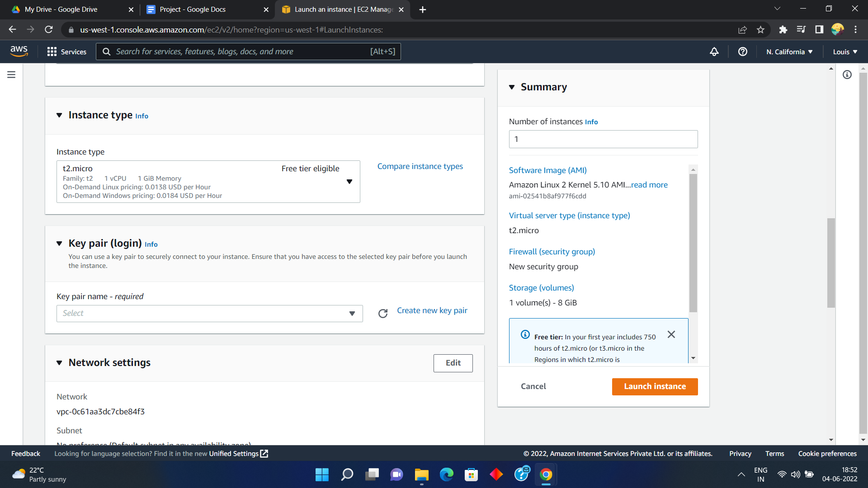The width and height of the screenshot is (868, 488).
Task: Click the AWS logo home icon
Action: click(19, 52)
